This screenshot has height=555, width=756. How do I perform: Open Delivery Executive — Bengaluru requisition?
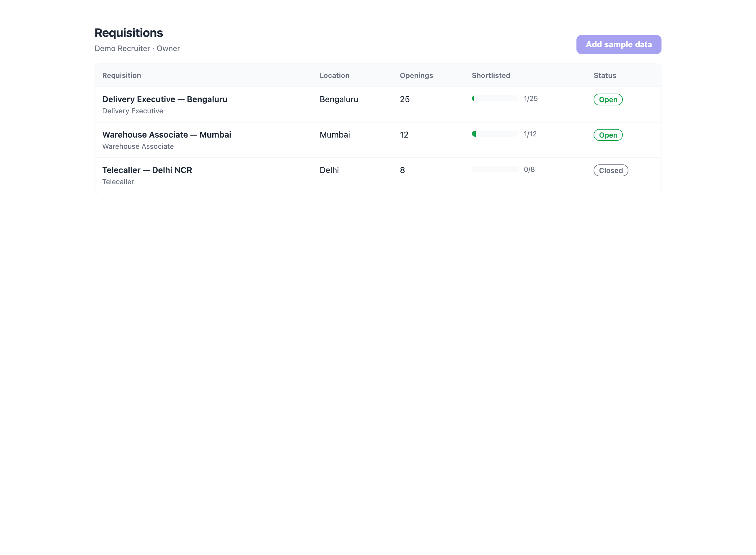click(165, 99)
